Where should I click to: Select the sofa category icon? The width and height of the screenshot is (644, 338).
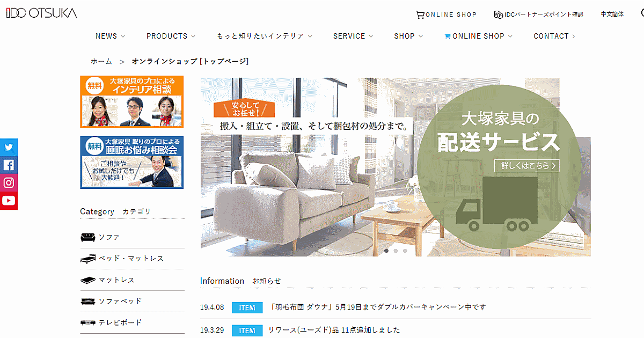(x=88, y=237)
